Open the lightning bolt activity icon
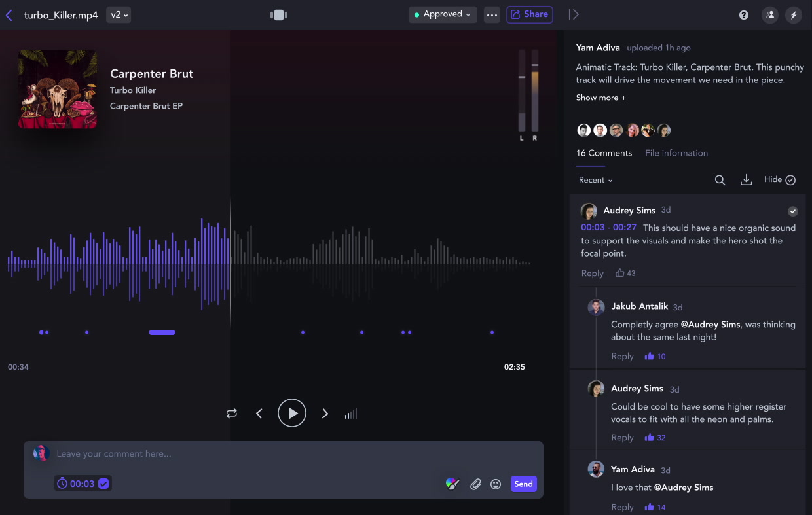Viewport: 812px width, 515px height. pos(794,15)
